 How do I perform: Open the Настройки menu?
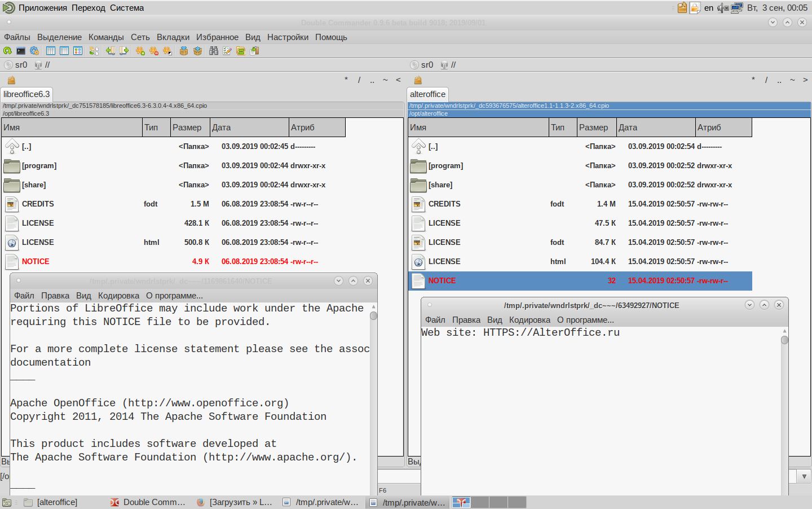pos(288,37)
